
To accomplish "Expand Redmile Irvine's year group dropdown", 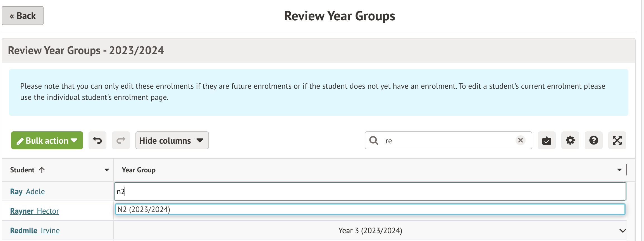I will point(622,231).
